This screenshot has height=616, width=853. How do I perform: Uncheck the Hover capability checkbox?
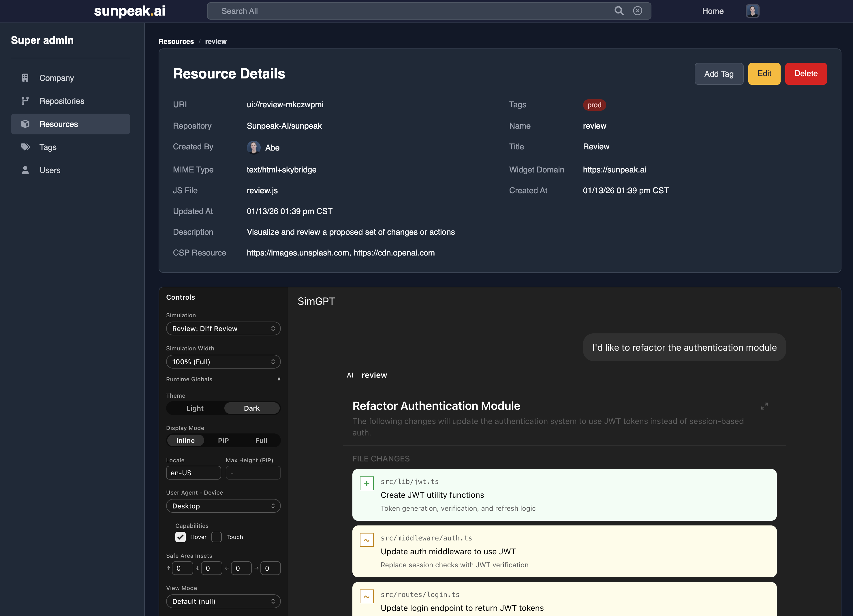click(181, 537)
